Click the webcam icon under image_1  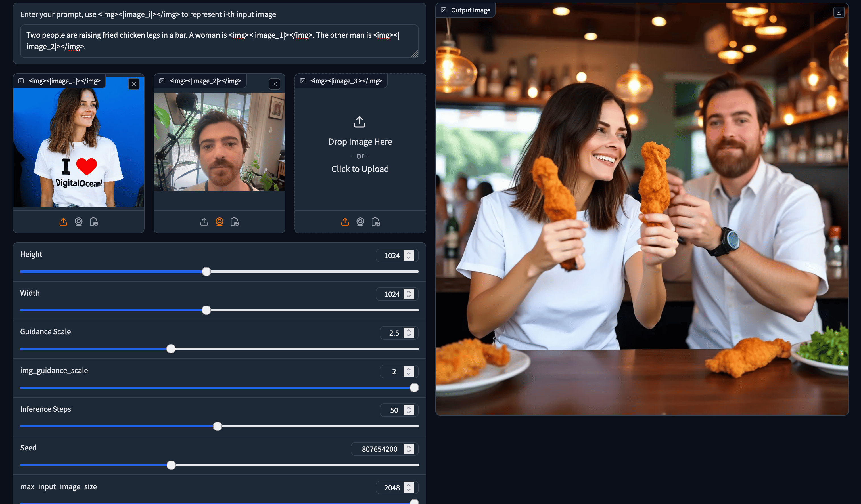79,222
